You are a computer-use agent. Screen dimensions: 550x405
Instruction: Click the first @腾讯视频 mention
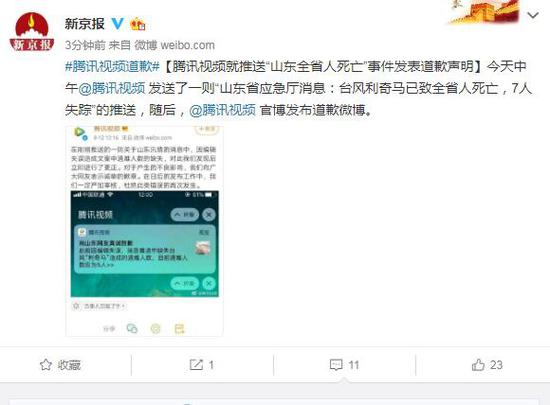click(x=112, y=88)
